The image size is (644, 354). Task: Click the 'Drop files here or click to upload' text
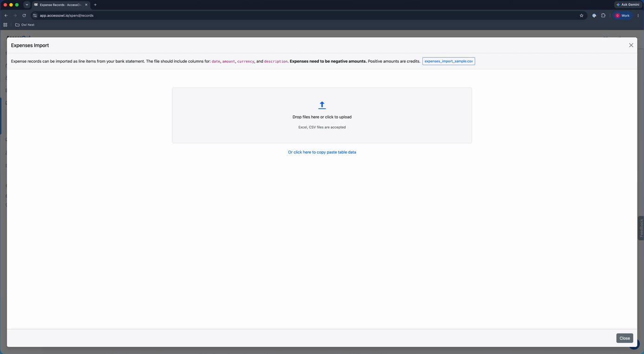(322, 117)
